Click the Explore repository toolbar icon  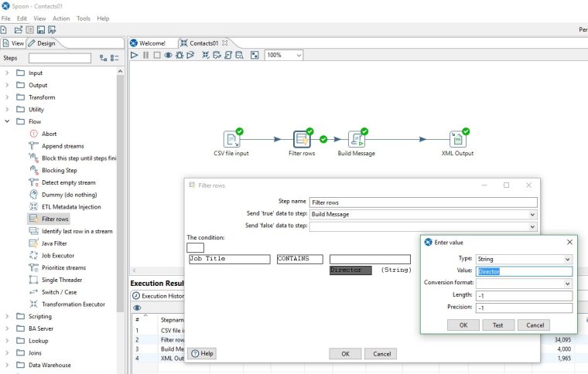pyautogui.click(x=29, y=30)
